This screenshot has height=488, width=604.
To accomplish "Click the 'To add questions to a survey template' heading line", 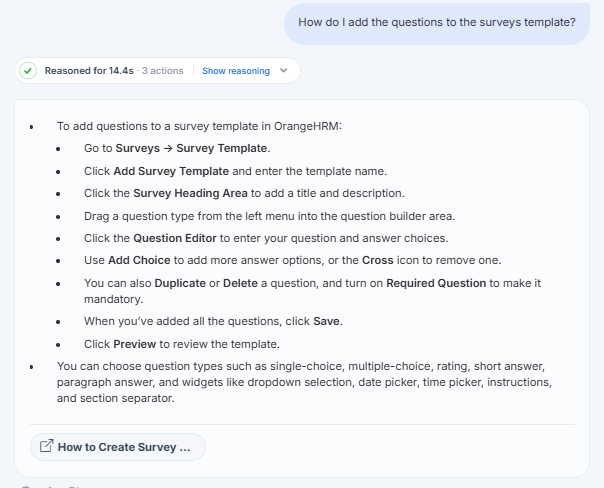I will coord(200,126).
